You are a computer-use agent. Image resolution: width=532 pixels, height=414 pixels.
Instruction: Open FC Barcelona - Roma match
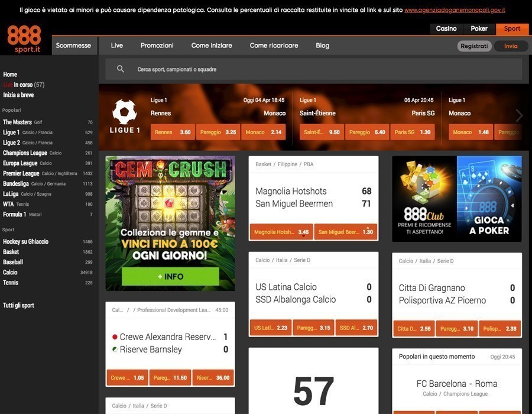click(457, 384)
